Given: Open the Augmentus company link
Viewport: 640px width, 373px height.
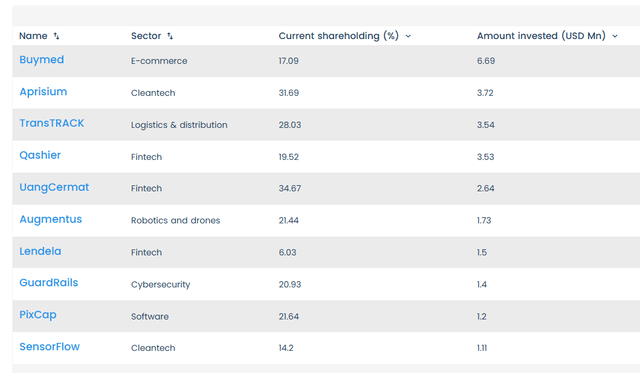Looking at the screenshot, I should 51,219.
